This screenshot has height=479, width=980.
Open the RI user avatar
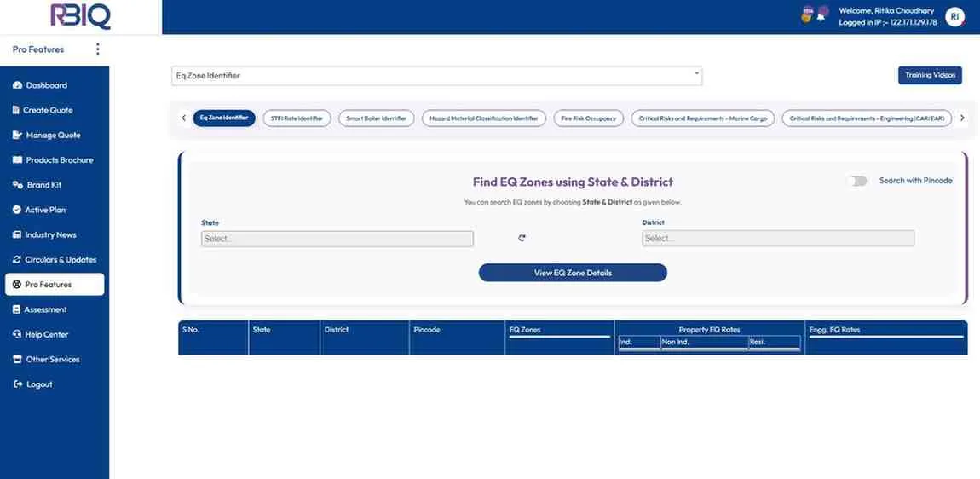click(954, 17)
